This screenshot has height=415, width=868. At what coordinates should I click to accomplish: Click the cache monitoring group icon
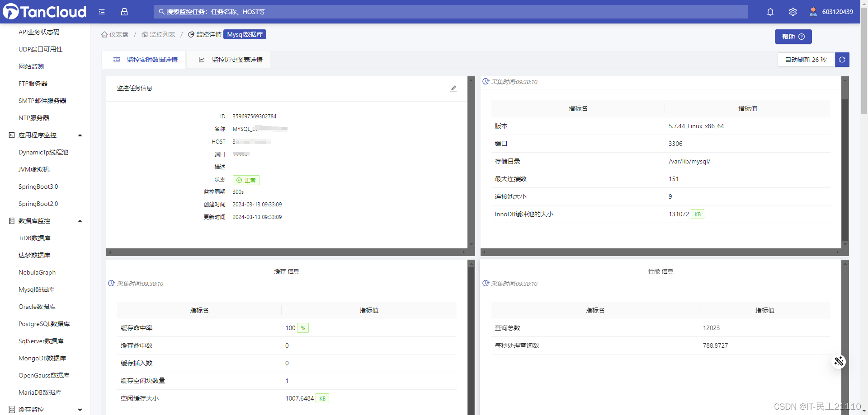pyautogui.click(x=12, y=410)
